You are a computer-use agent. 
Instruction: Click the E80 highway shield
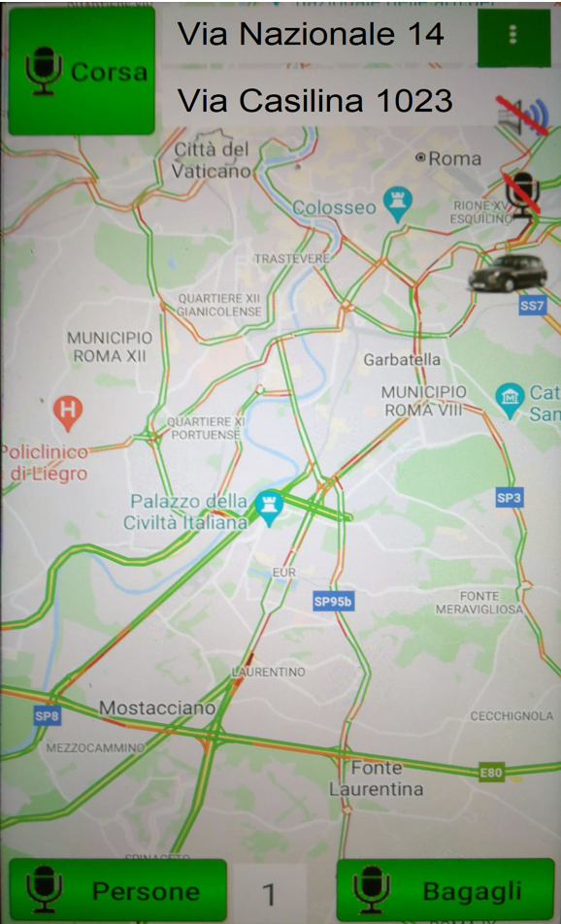pos(491,773)
